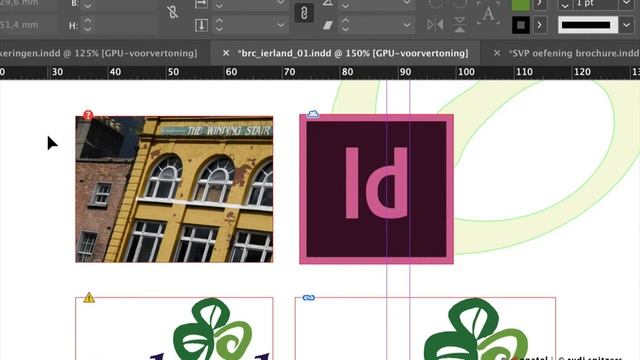Adjust the B width stepper arrows
The width and height of the screenshot is (640, 360).
pyautogui.click(x=88, y=5)
